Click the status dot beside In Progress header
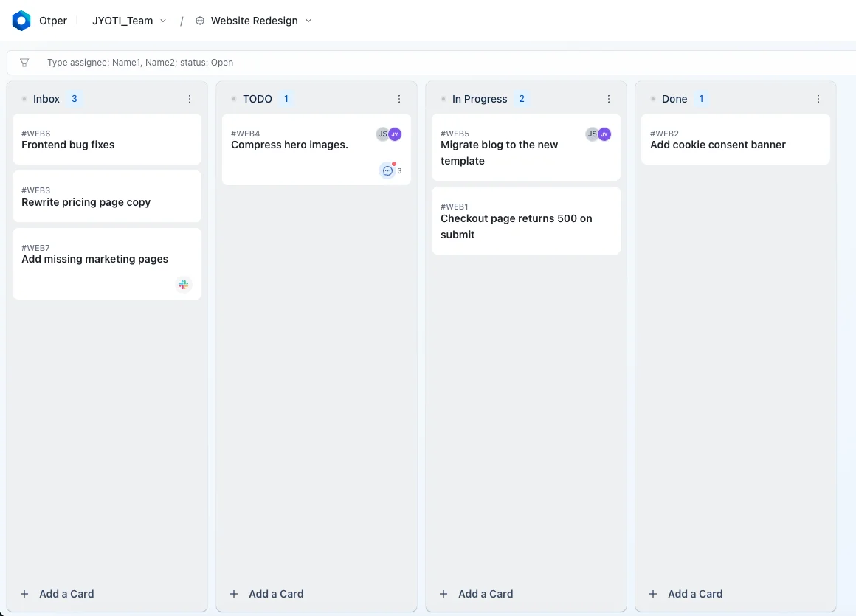This screenshot has height=616, width=856. 443,99
